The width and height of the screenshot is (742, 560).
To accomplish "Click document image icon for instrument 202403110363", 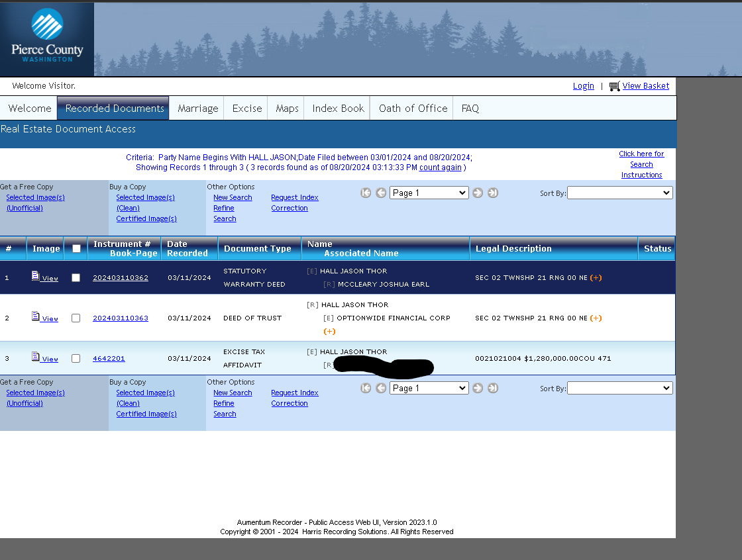I will tap(36, 316).
